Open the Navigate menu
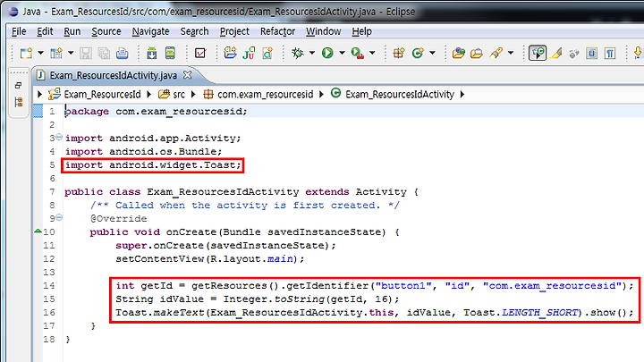This screenshot has height=362, width=644. (x=151, y=31)
